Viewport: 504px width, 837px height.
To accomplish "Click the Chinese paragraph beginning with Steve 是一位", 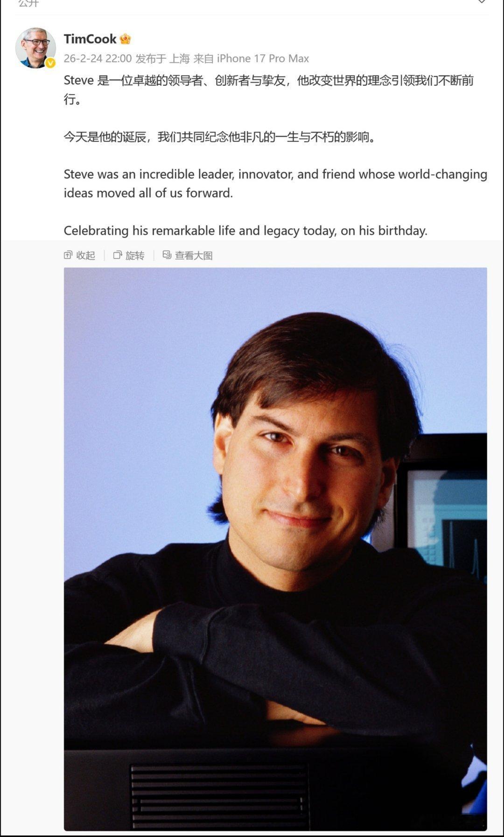I will [269, 90].
